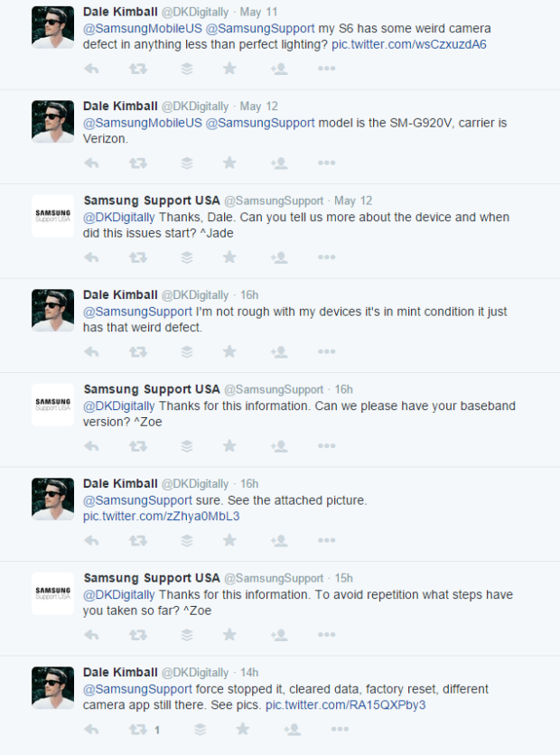560x755 pixels.
Task: Open Samsung Support USA profile name at 15h
Action: click(x=152, y=578)
